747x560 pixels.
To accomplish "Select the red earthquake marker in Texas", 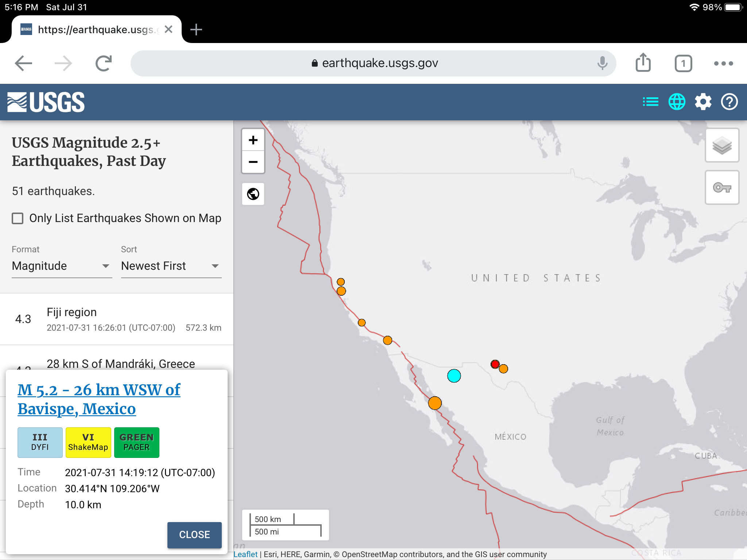I will pos(495,364).
